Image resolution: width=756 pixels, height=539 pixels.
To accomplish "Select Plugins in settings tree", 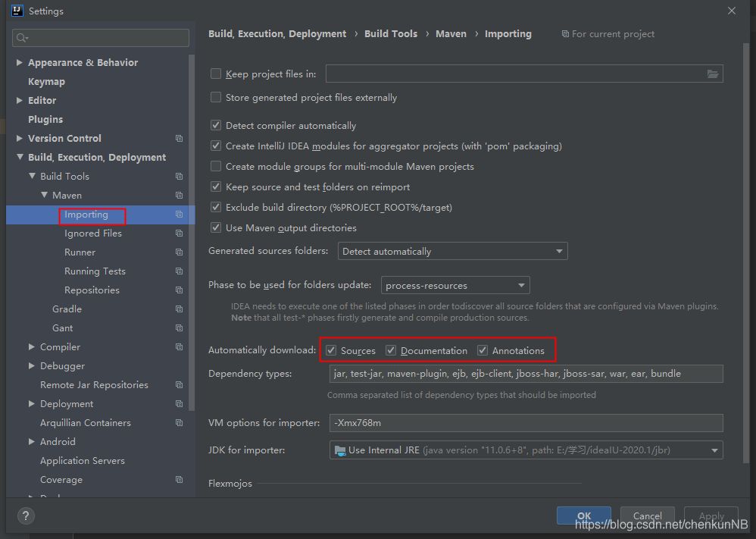I will [45, 119].
